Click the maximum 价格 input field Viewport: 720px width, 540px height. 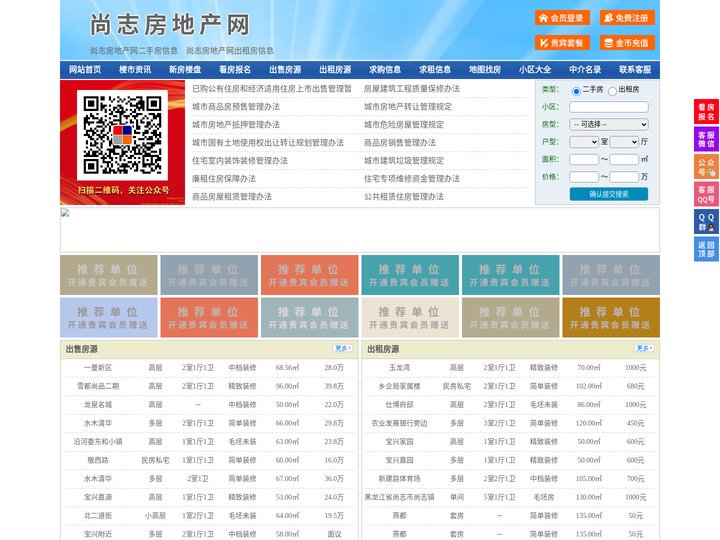624,177
